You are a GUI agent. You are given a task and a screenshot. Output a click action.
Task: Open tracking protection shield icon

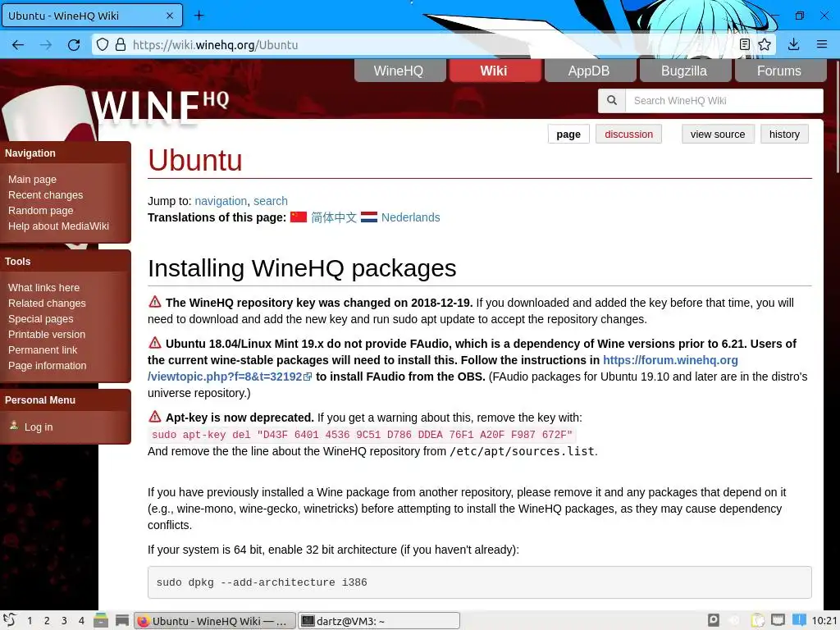pyautogui.click(x=103, y=44)
